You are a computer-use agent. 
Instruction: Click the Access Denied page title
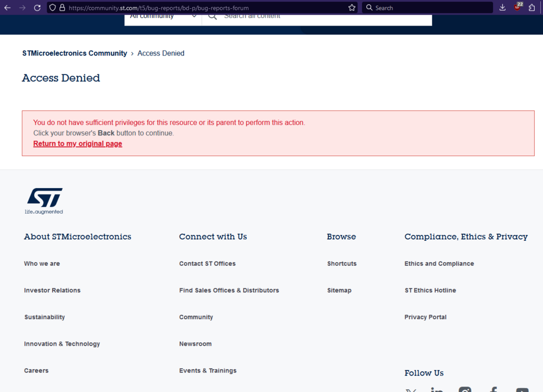point(61,78)
